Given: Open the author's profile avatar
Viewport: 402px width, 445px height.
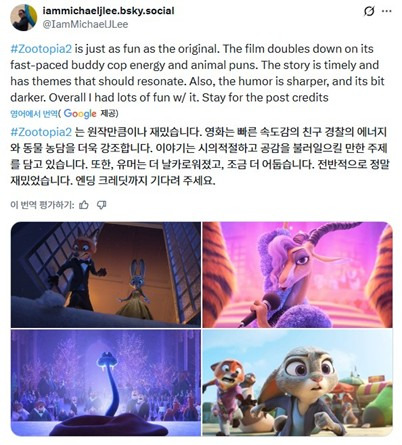Looking at the screenshot, I should [x=24, y=18].
